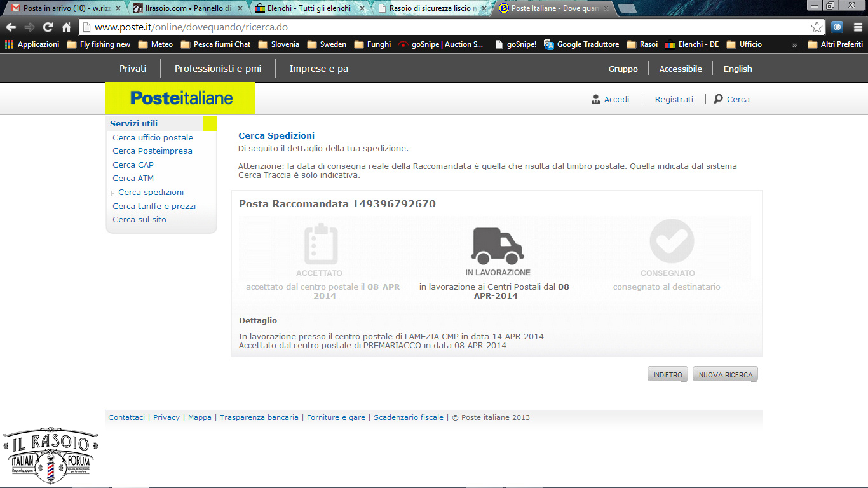Open the Meteo bookmark folder
This screenshot has width=868, height=488.
click(156, 44)
